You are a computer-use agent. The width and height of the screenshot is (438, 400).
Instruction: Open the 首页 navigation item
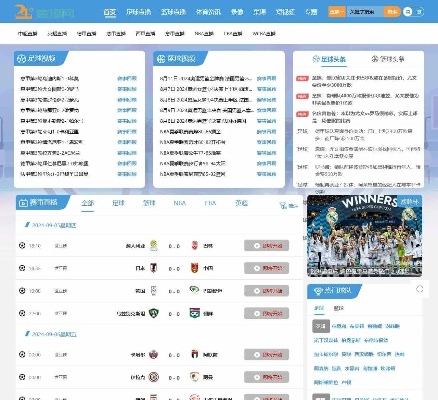pos(110,12)
